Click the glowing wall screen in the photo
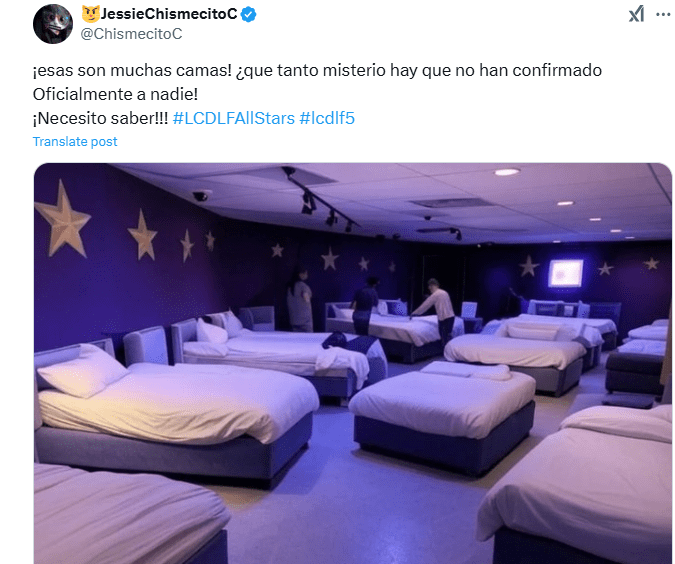 [x=565, y=273]
